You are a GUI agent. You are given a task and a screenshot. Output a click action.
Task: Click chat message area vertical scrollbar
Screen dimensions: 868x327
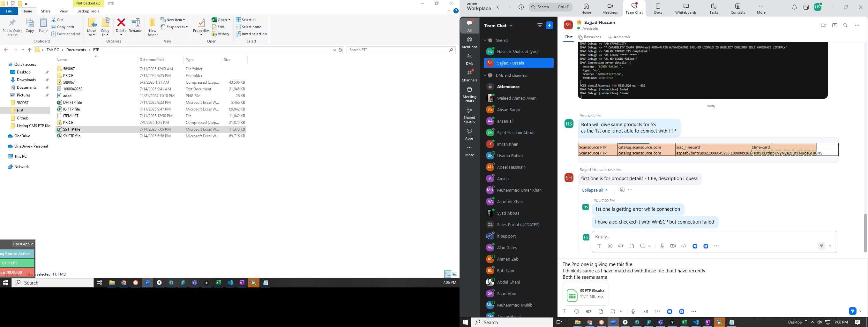click(865, 232)
